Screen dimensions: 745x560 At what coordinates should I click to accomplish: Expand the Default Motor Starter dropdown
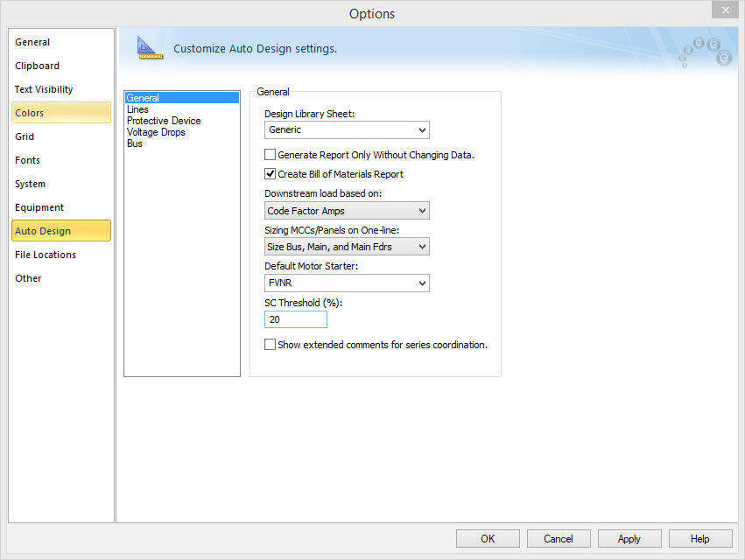click(347, 283)
